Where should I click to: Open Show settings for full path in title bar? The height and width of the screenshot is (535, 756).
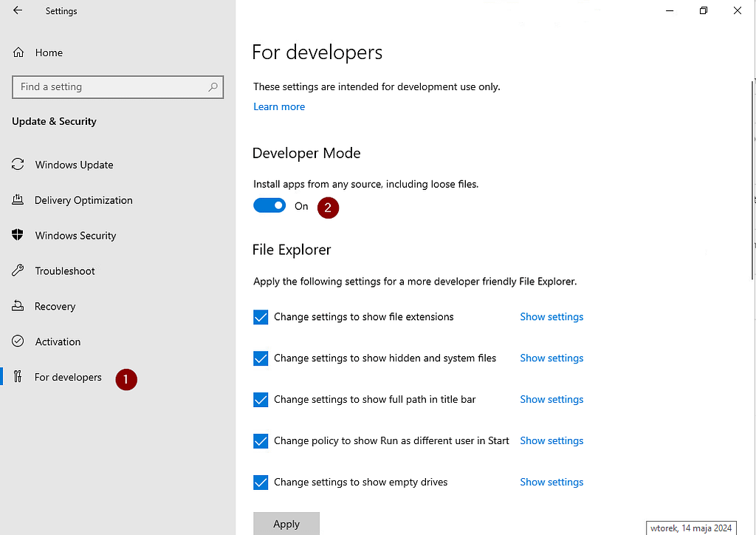coord(551,400)
